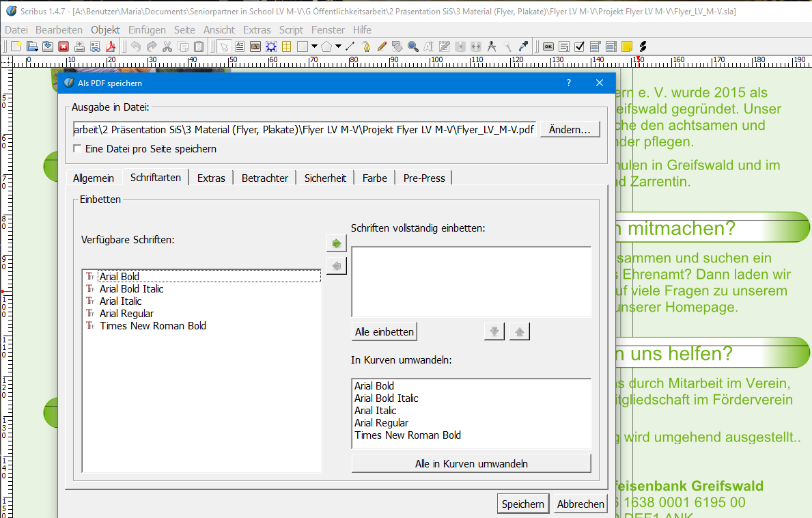
Task: Select 'Times New Roman Bold' in available fonts
Action: (x=152, y=326)
